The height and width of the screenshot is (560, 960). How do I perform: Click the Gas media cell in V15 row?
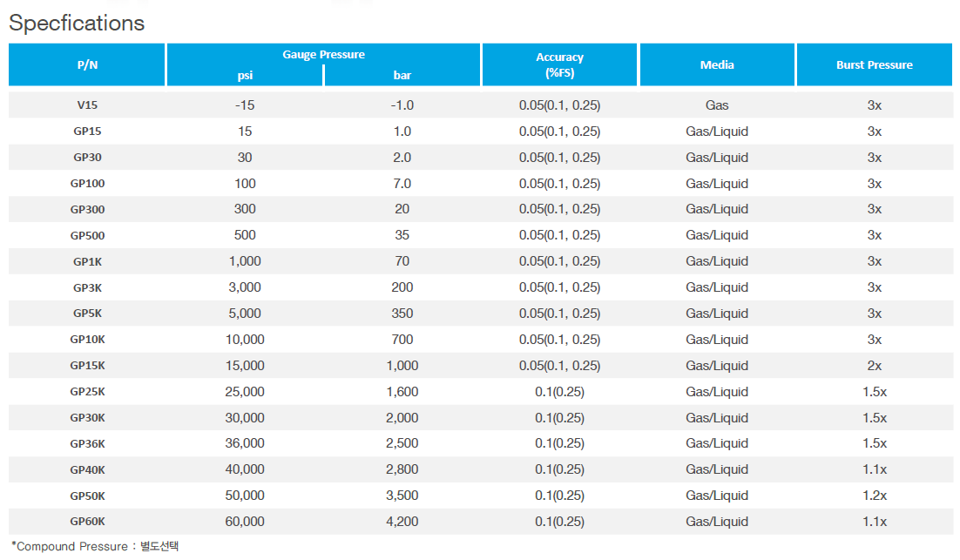(x=717, y=105)
